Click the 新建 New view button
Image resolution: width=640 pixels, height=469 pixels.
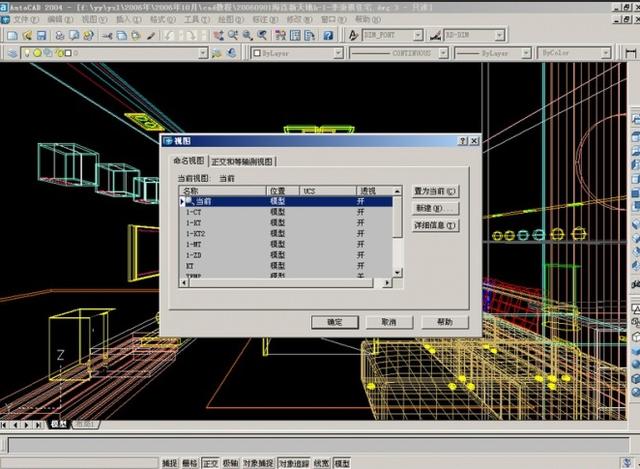[x=435, y=208]
